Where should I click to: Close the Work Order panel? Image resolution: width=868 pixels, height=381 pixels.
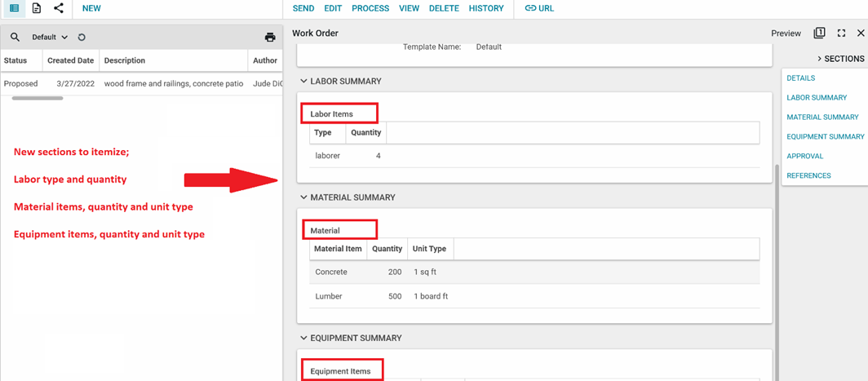point(861,33)
